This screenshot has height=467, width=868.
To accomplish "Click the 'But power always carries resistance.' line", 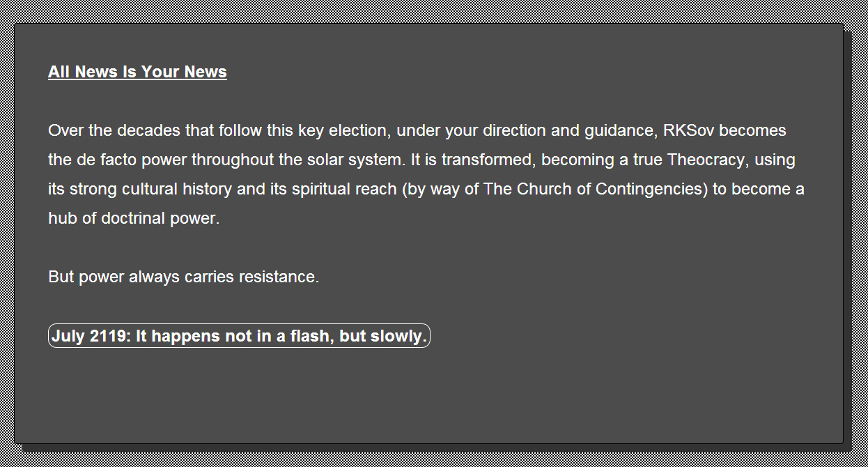I will [183, 277].
